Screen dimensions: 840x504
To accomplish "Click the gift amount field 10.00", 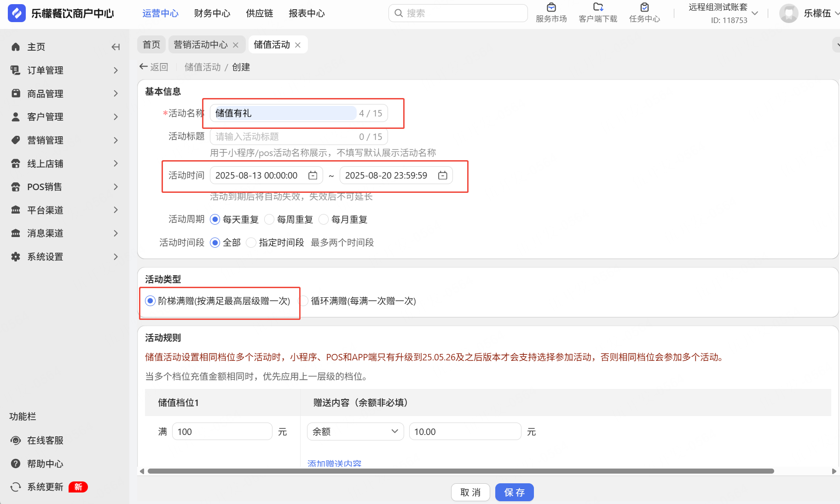I will (x=465, y=432).
